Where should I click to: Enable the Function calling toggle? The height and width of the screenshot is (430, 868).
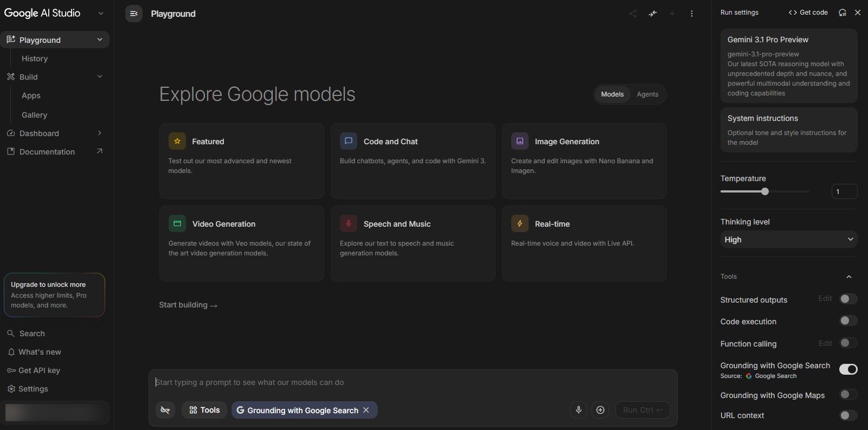[x=848, y=343]
